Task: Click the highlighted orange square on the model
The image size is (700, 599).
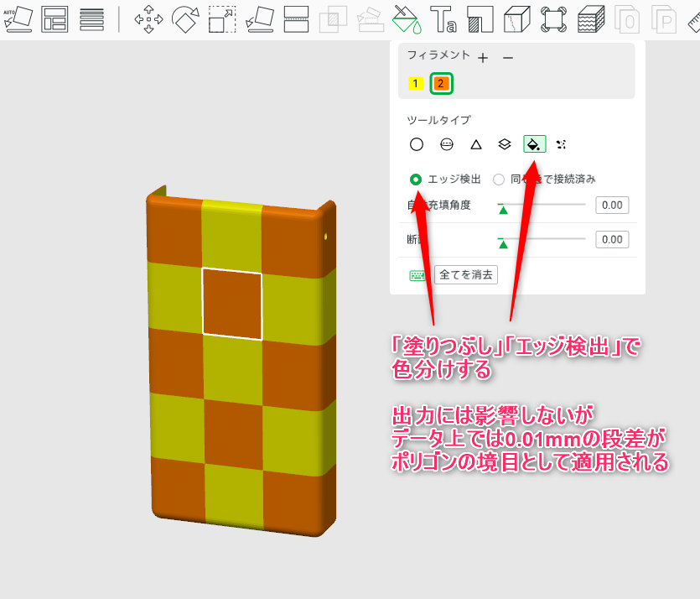Action: click(232, 304)
